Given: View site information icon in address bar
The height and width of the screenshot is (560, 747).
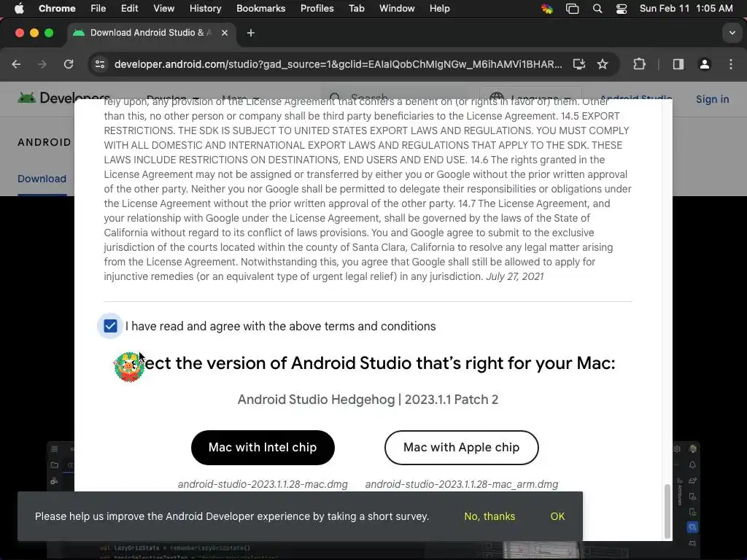Looking at the screenshot, I should click(x=99, y=64).
